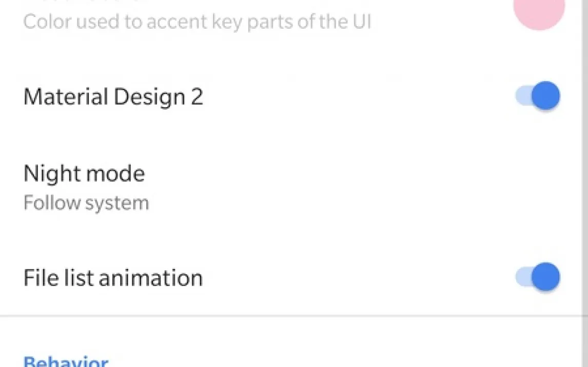Select the Behavior section header
The width and height of the screenshot is (588, 367).
click(x=66, y=361)
